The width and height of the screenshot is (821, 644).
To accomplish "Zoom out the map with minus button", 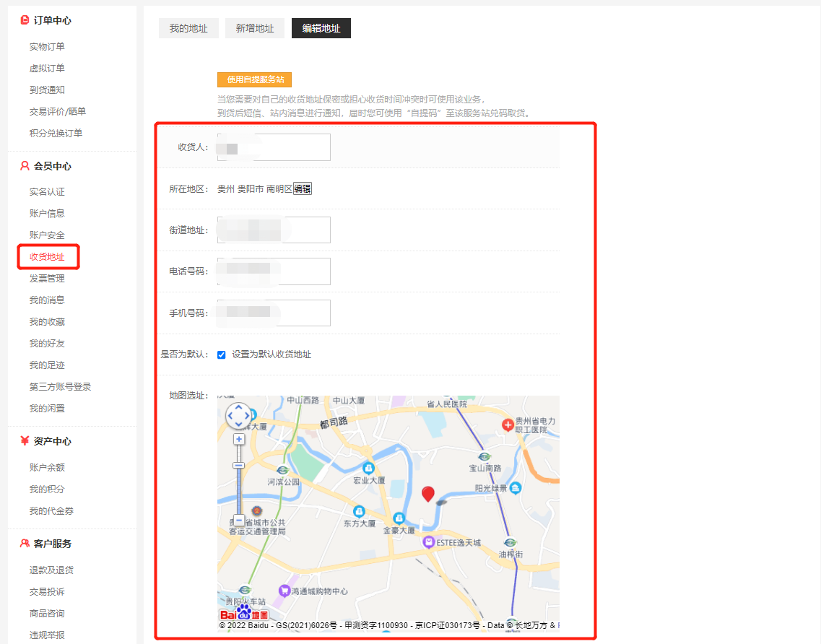I will tap(239, 520).
